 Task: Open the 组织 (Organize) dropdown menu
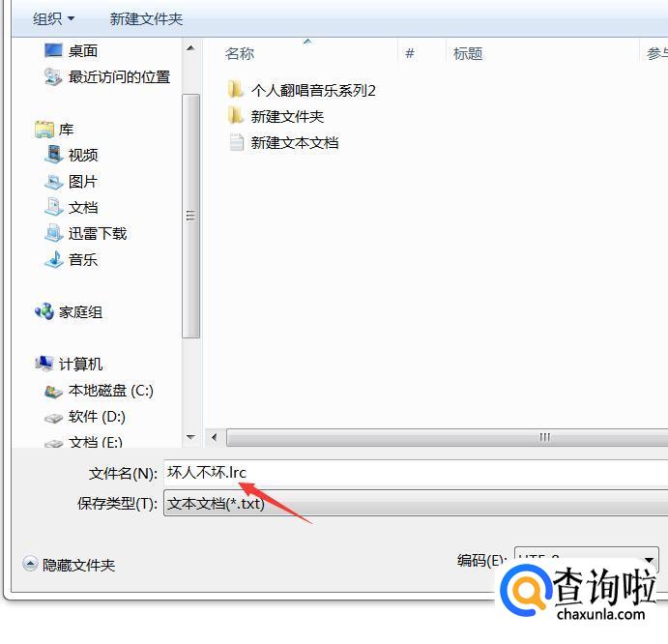tap(54, 18)
